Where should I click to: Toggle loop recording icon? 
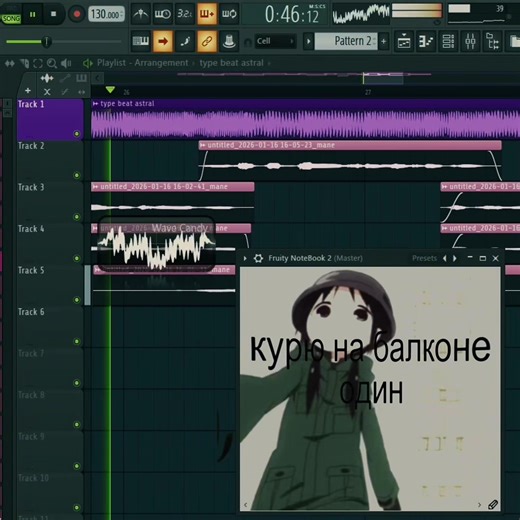tap(229, 14)
